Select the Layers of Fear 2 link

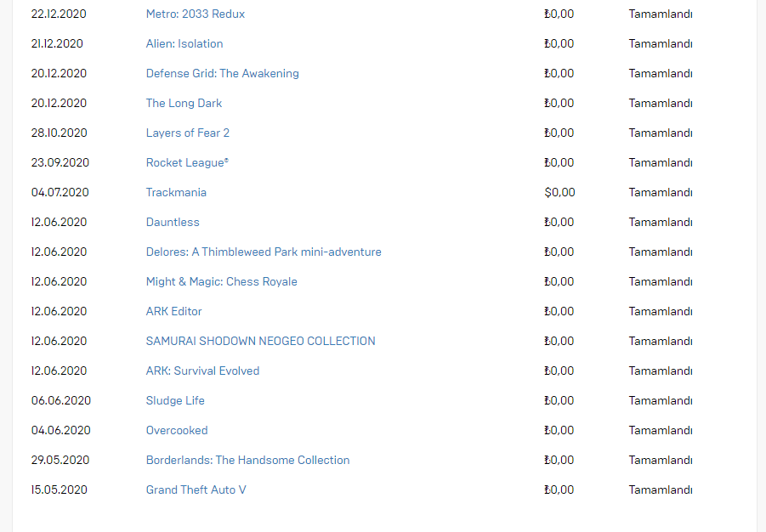(x=188, y=133)
